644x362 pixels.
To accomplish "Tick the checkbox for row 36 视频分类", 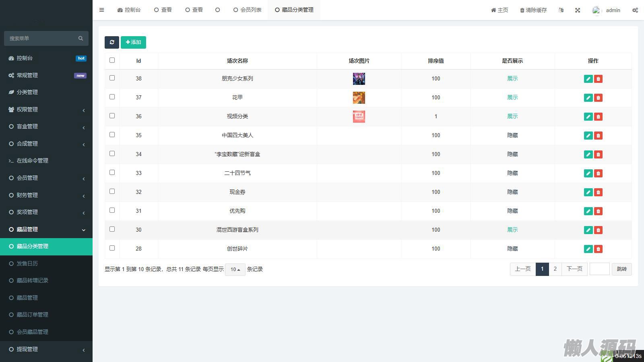I will (x=112, y=116).
